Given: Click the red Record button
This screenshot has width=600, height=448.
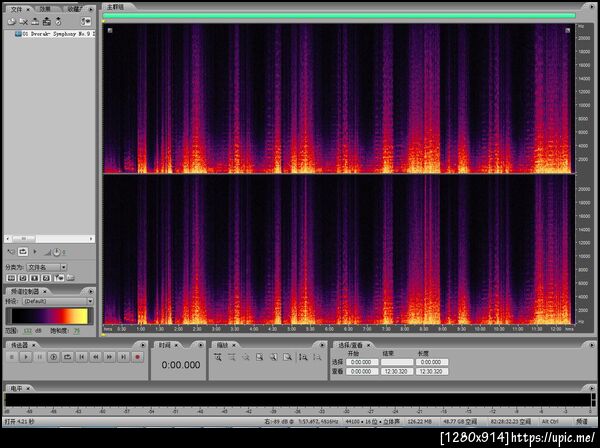Looking at the screenshot, I should coord(137,356).
